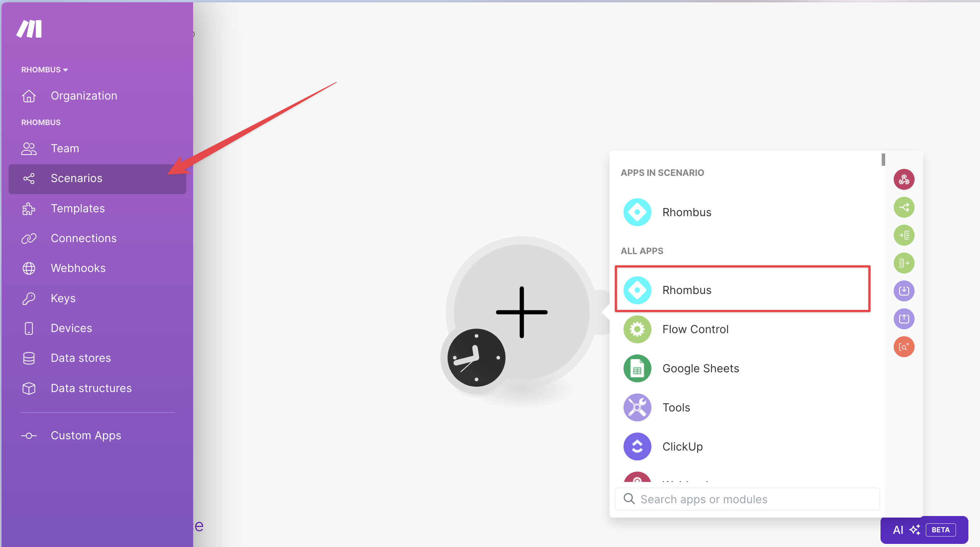The height and width of the screenshot is (547, 980).
Task: Click the app list scrollbar thumb
Action: point(883,160)
